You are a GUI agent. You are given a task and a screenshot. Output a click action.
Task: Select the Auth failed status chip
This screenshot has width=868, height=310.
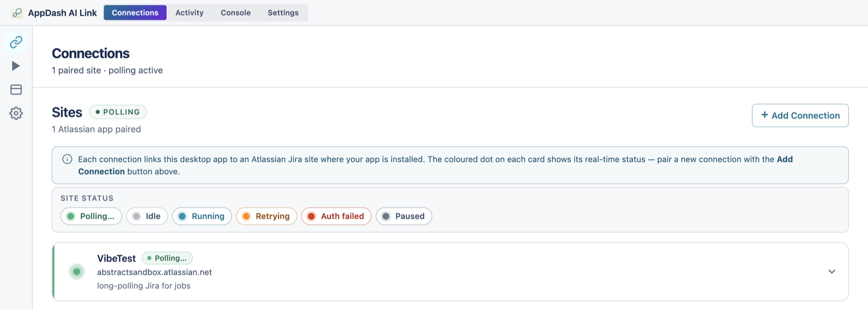[337, 216]
